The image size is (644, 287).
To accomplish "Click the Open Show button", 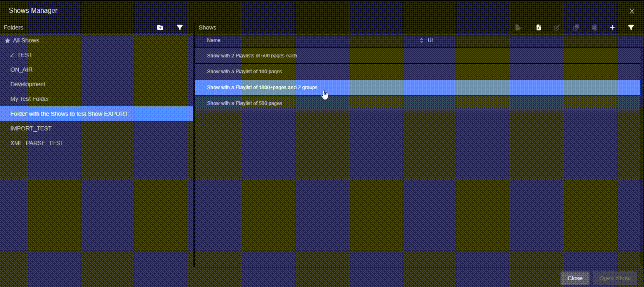I will click(x=614, y=278).
